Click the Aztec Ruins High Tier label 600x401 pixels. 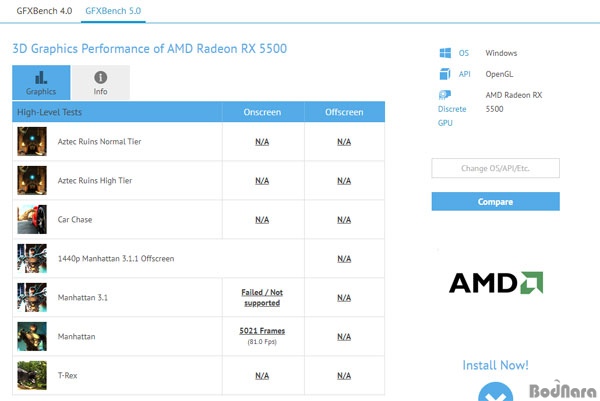(x=95, y=181)
